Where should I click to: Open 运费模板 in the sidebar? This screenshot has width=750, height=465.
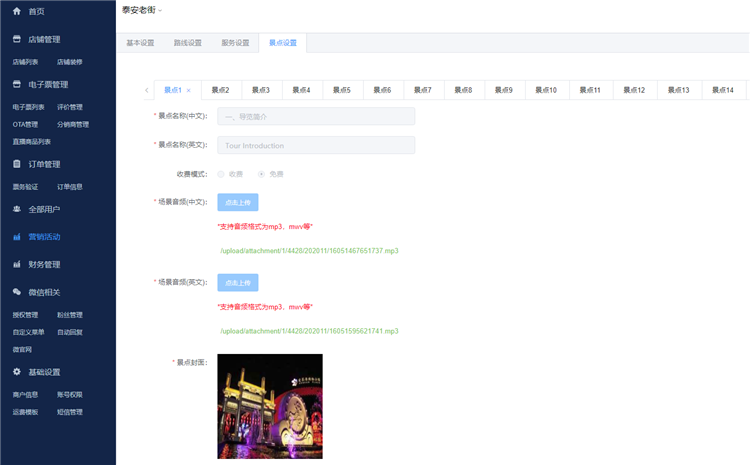coord(25,412)
